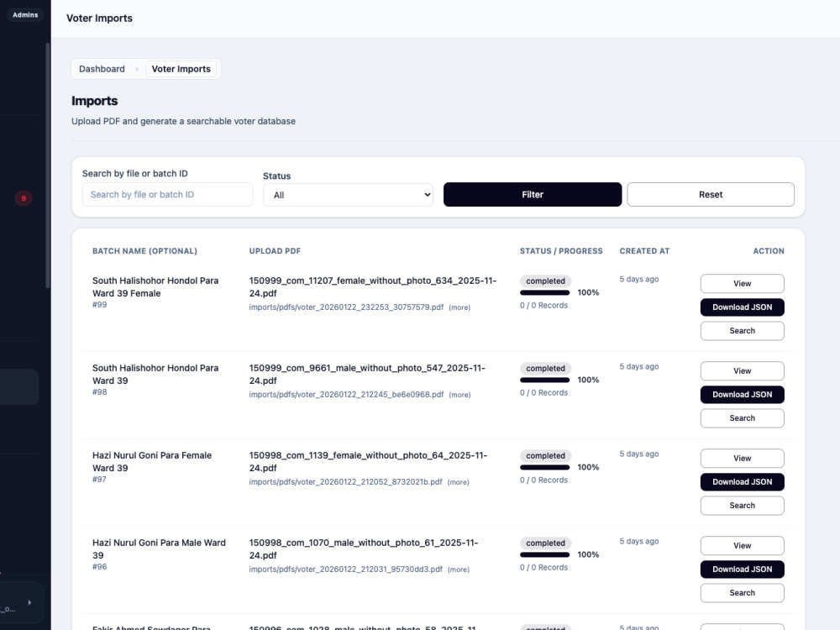The width and height of the screenshot is (840, 630).
Task: Click the progress bar for batch #99
Action: click(x=545, y=292)
